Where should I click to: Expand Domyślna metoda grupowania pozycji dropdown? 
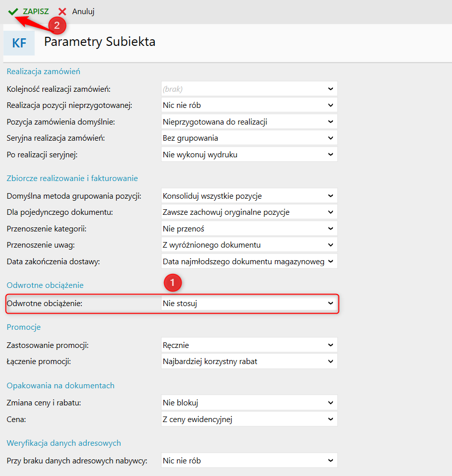pyautogui.click(x=249, y=196)
